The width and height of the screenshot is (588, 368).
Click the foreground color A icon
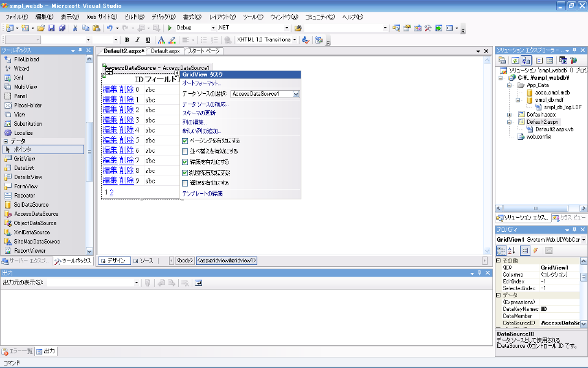(x=161, y=40)
